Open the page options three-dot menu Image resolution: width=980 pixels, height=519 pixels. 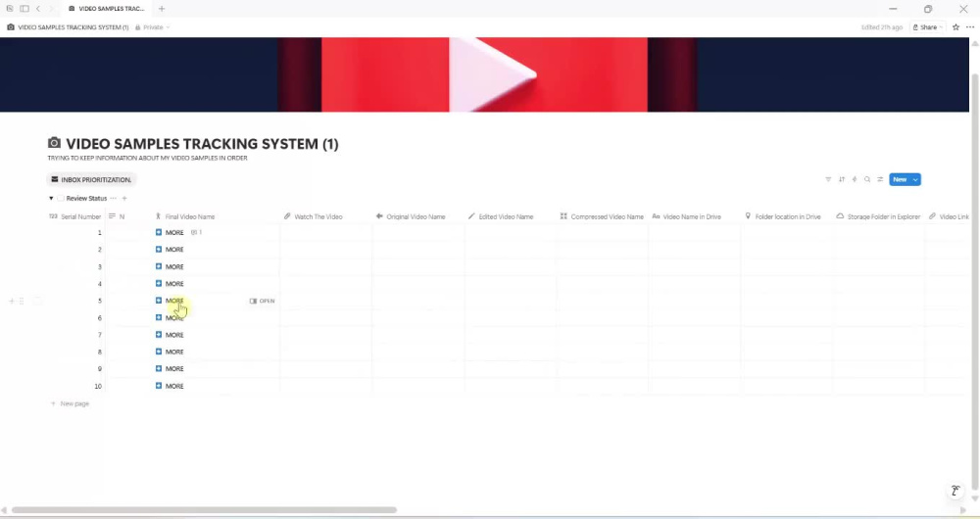tap(970, 26)
